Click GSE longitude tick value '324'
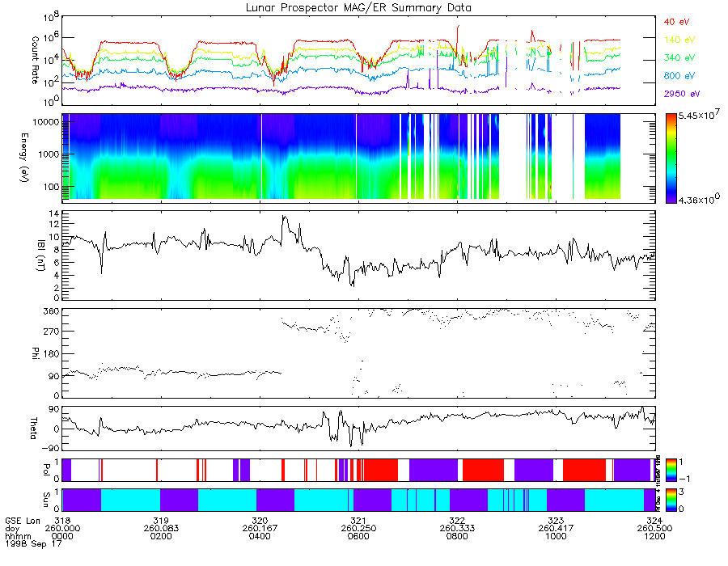The image size is (728, 566). point(654,521)
